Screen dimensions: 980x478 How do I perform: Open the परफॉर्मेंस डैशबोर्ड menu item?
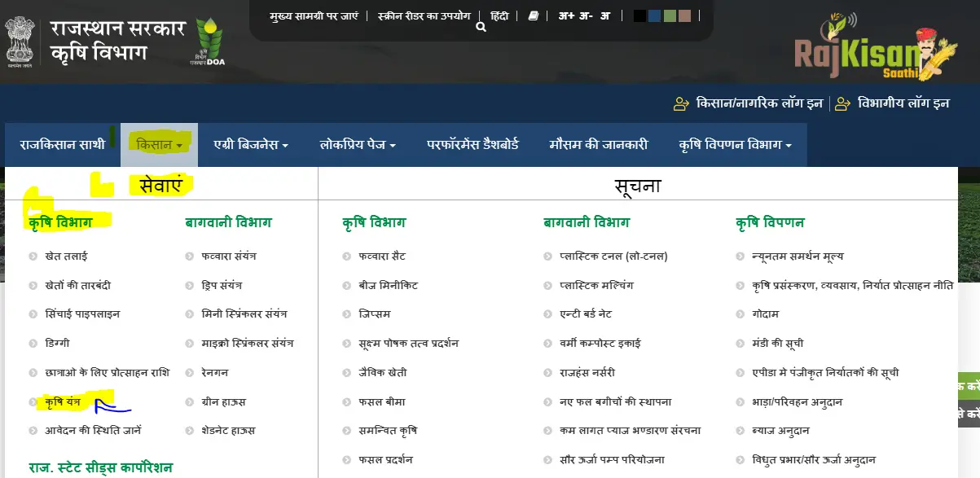click(472, 145)
